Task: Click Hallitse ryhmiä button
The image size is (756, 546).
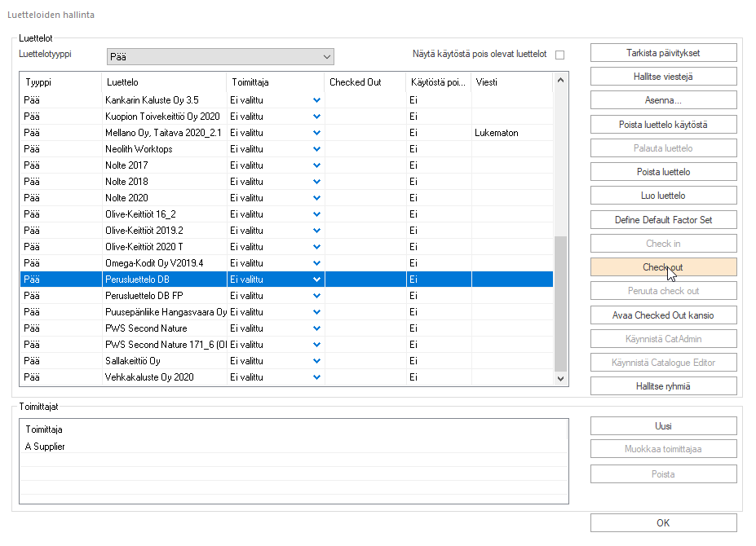Action: [x=663, y=386]
